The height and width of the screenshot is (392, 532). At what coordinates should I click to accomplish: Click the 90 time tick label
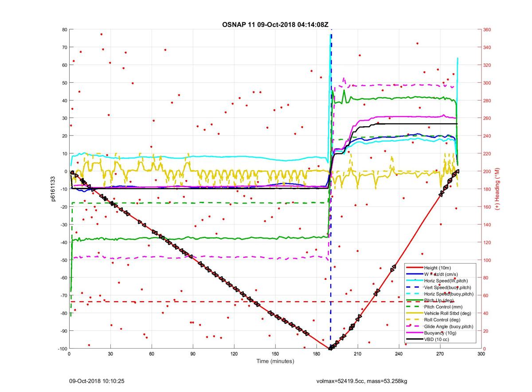point(193,354)
